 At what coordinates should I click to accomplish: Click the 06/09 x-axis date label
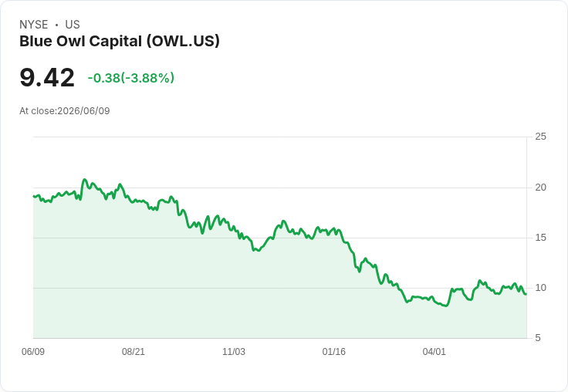[x=33, y=352]
